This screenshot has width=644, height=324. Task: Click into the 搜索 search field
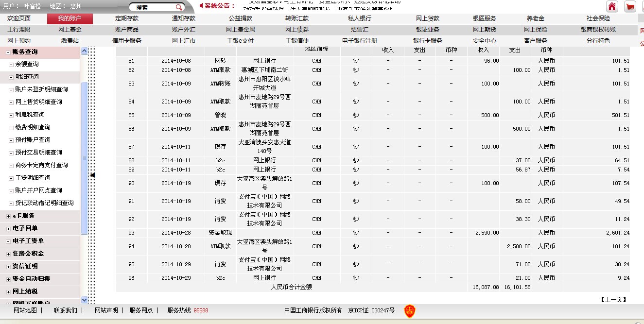click(x=153, y=7)
